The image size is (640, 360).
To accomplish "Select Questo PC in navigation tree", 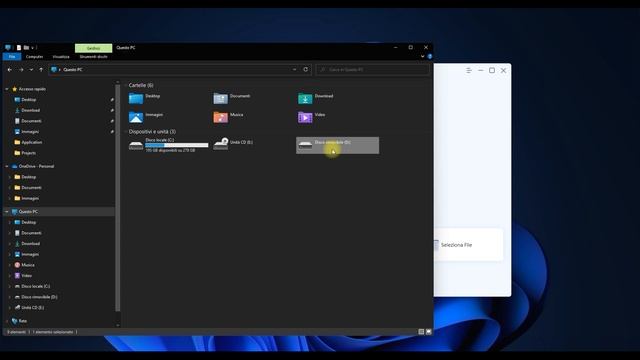I will [x=28, y=212].
